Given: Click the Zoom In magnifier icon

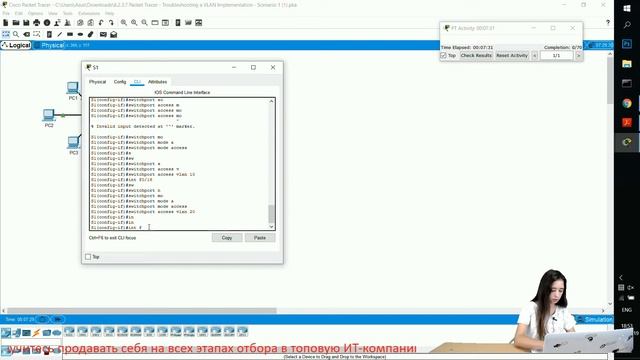Looking at the screenshot, I should point(124,23).
